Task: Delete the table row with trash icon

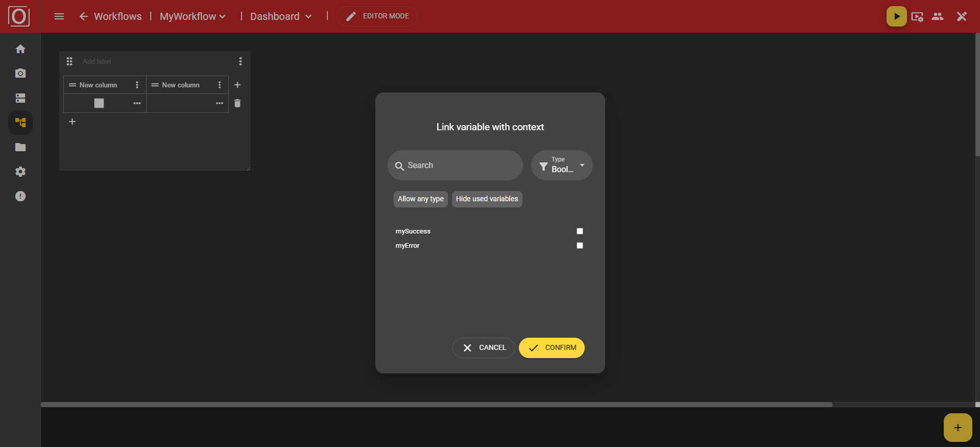Action: [237, 103]
